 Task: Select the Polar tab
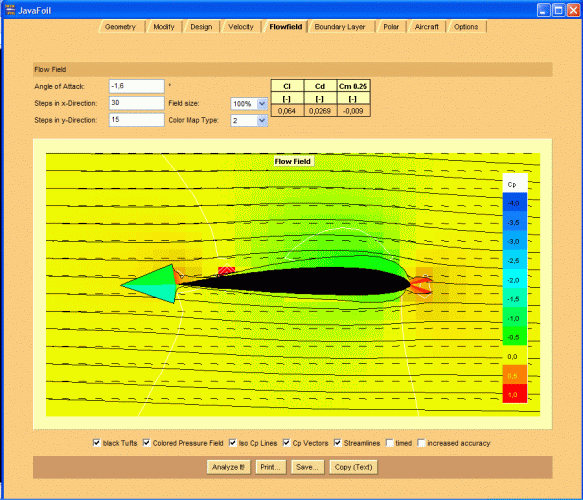[391, 27]
